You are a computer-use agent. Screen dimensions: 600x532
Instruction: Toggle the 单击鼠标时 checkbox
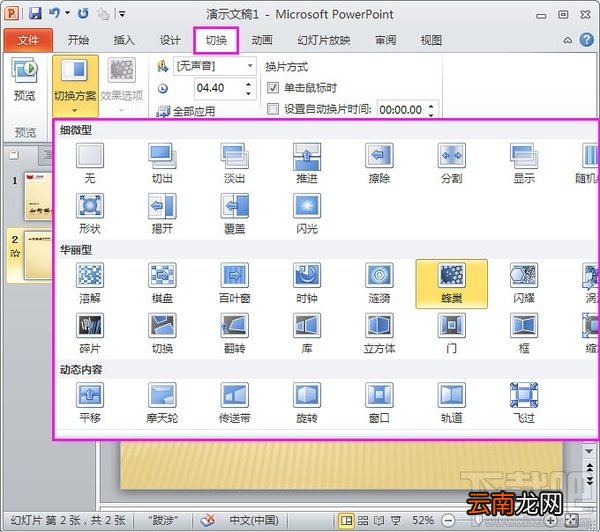[272, 88]
